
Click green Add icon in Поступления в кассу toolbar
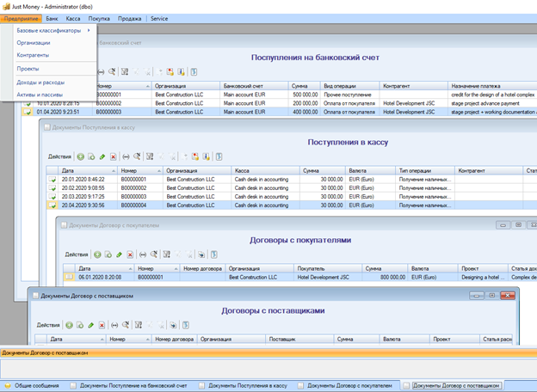[80, 156]
